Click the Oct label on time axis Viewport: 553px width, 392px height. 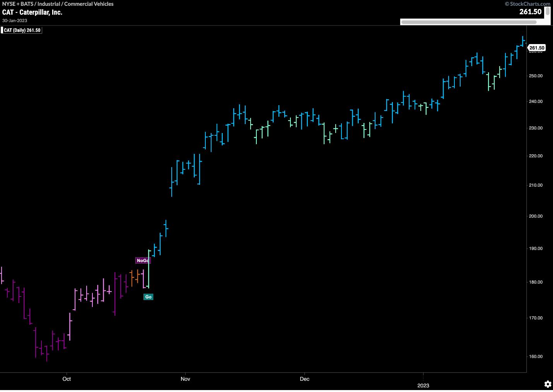pos(67,379)
